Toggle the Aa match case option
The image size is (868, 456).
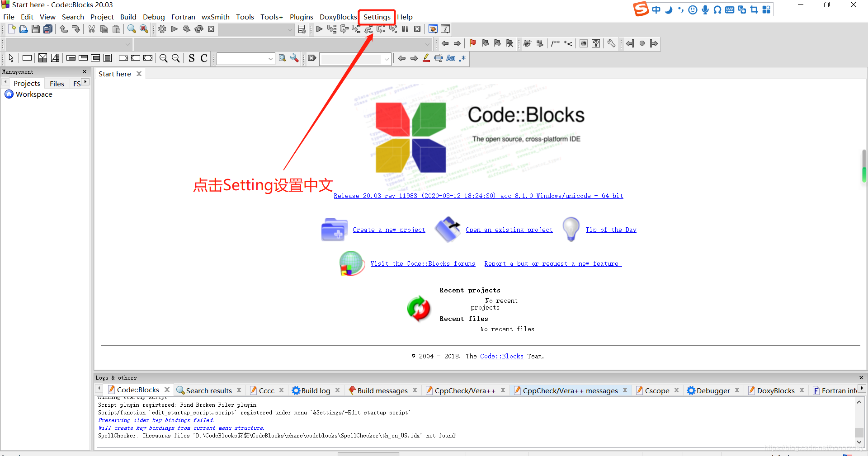pyautogui.click(x=451, y=58)
